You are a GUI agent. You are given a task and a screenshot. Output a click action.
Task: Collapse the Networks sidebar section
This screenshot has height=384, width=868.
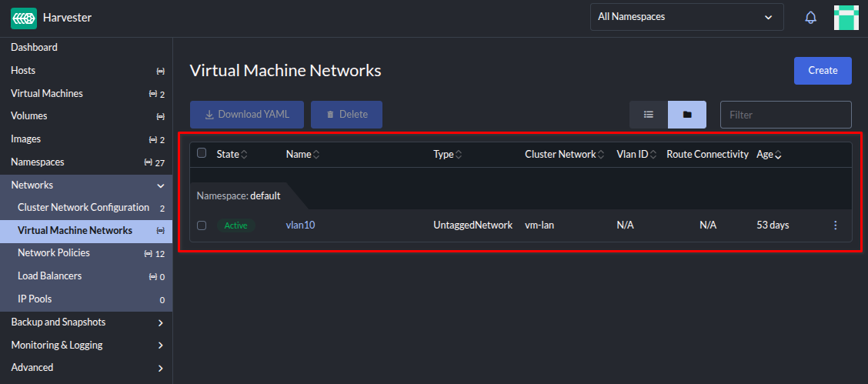[x=160, y=185]
